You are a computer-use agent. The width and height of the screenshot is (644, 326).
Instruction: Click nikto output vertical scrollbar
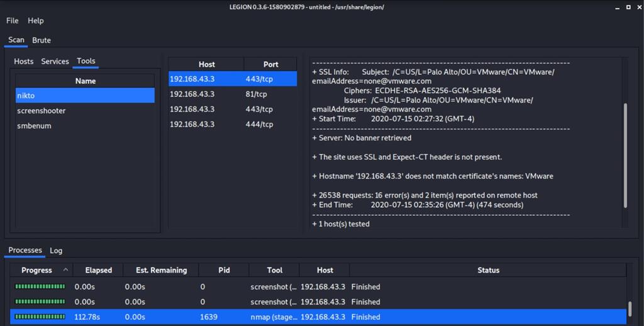pos(625,155)
